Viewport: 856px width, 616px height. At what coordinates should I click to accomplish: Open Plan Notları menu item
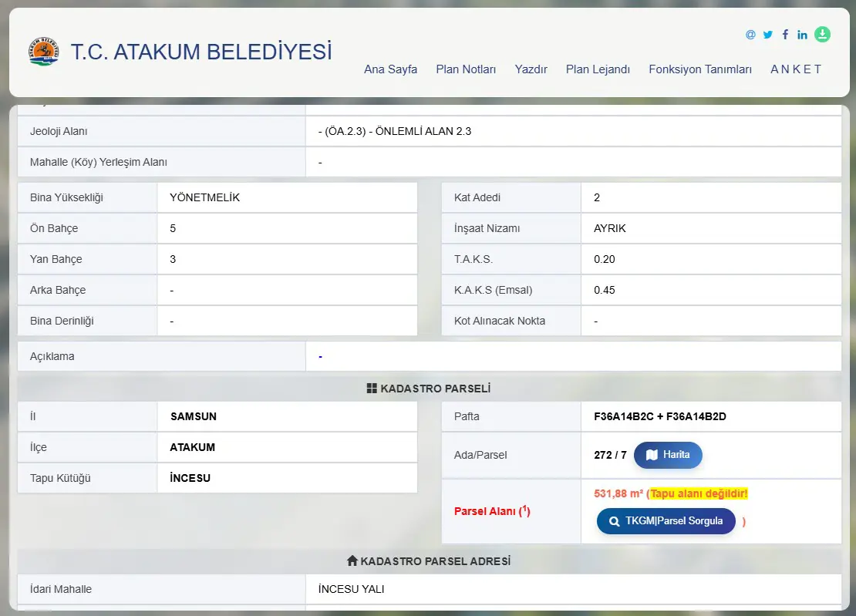tap(466, 69)
